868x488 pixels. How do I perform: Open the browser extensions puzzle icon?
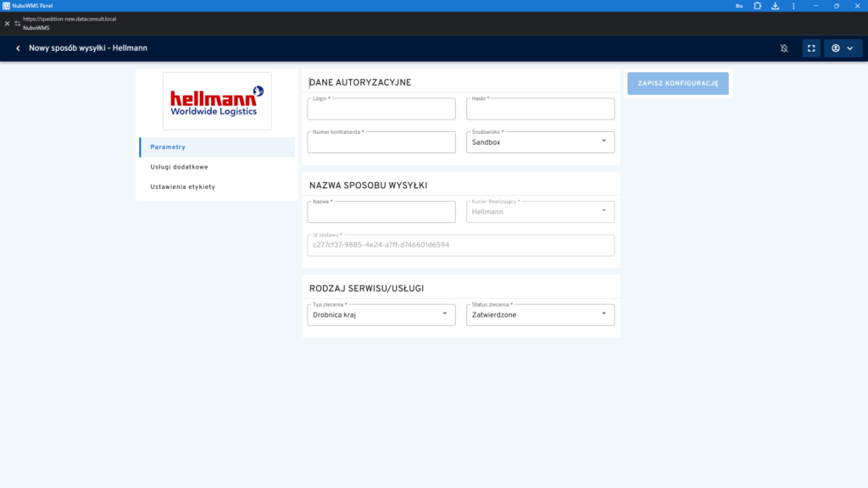pos(757,6)
